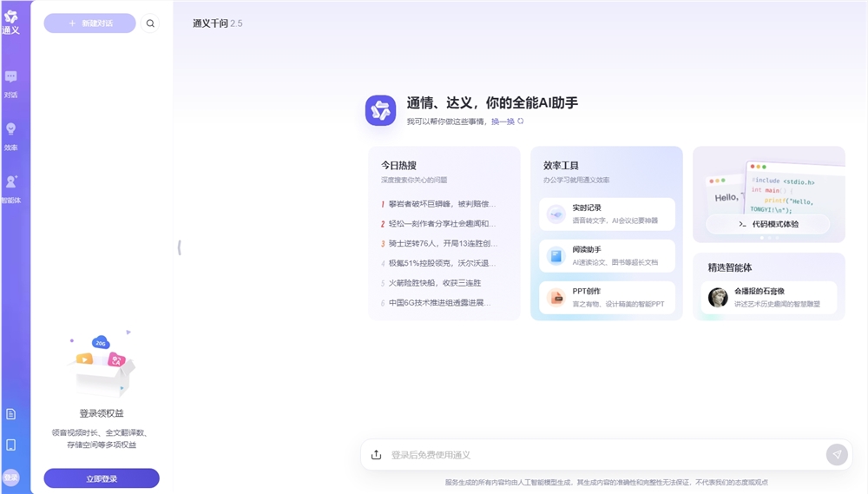Click 换一换 to refresh suggestions

507,122
